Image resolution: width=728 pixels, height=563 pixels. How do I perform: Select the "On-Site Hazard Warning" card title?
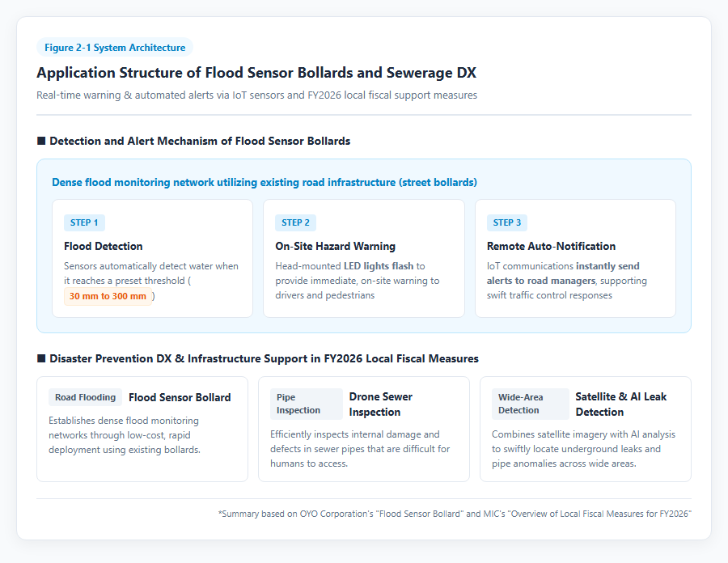[x=335, y=247]
